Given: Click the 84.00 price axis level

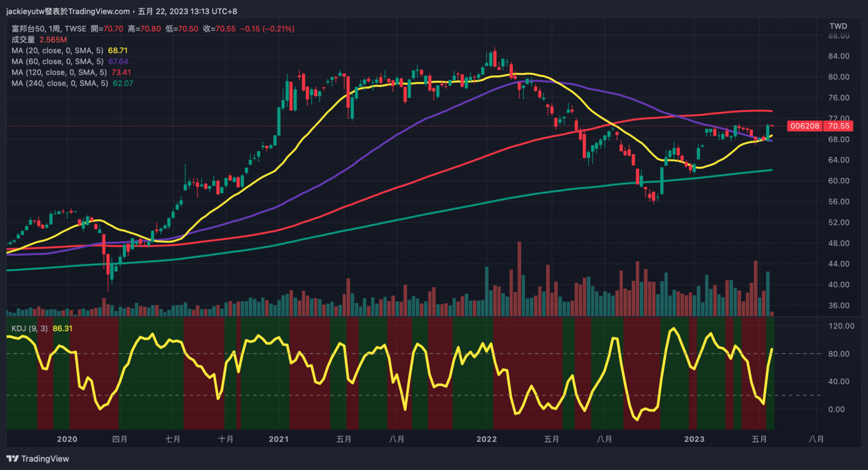Looking at the screenshot, I should point(838,56).
